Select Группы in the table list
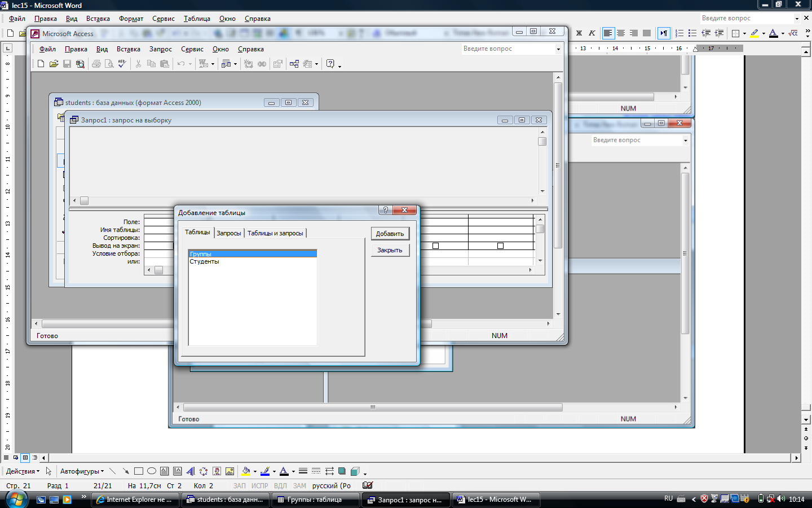Image resolution: width=812 pixels, height=508 pixels. click(253, 254)
